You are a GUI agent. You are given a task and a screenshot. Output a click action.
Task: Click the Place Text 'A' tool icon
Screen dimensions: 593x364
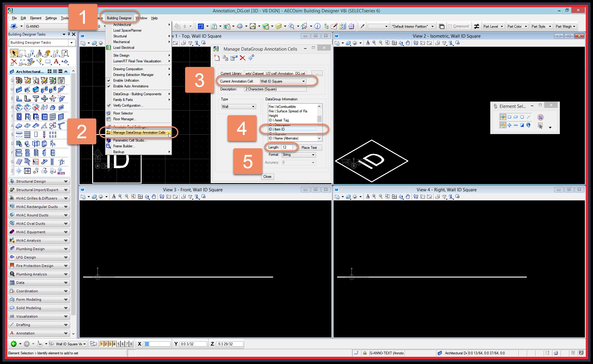[x=56, y=62]
